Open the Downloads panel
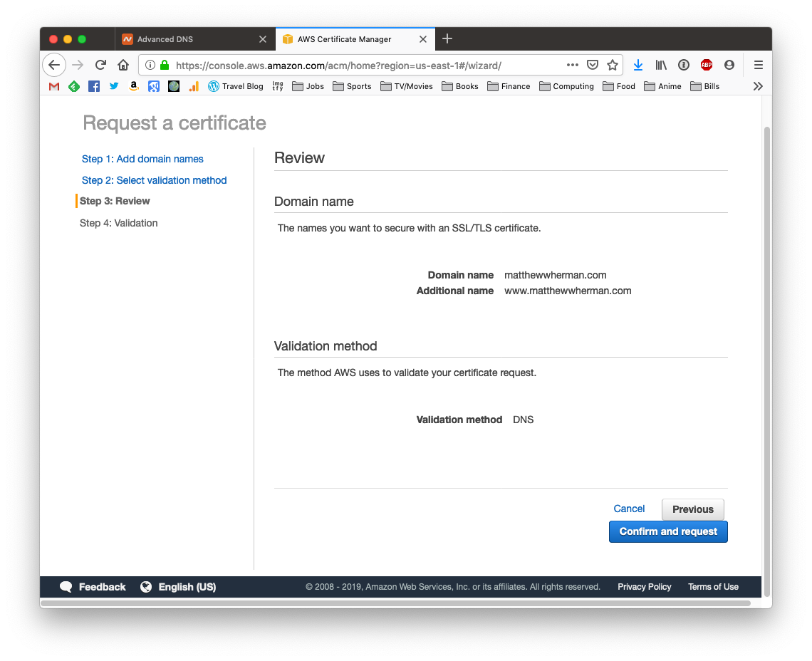 [638, 65]
